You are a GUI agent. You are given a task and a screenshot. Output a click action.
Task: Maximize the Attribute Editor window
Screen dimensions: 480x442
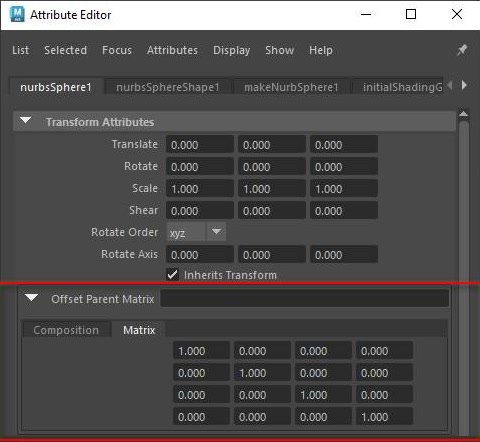pyautogui.click(x=411, y=14)
